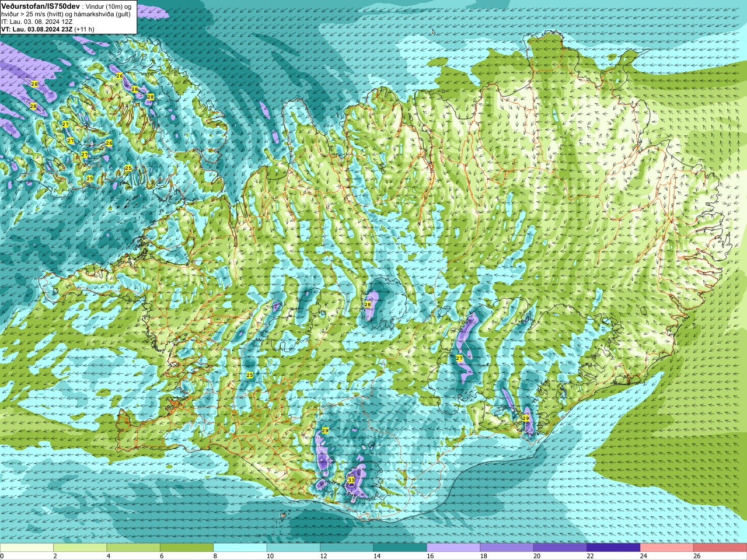This screenshot has width=747, height=560.
Task: Click the legend scale value "12"
Action: pos(323,556)
